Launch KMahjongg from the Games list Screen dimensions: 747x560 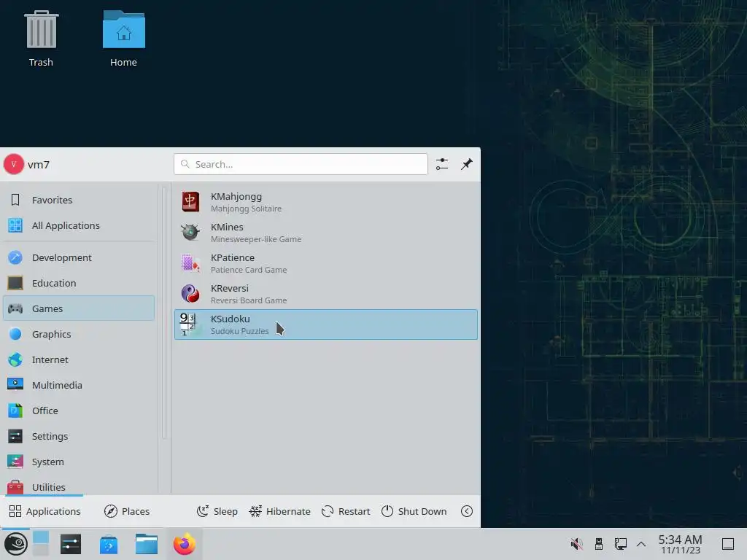(x=325, y=202)
